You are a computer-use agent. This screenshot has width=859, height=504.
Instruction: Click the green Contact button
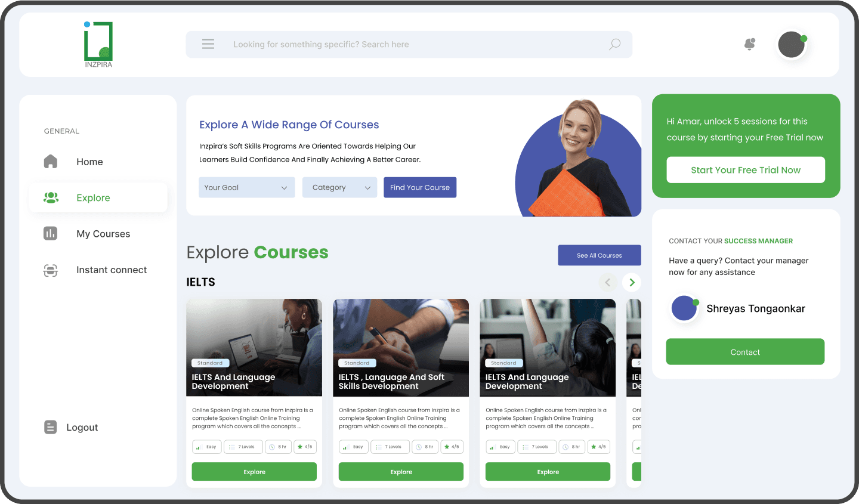(x=745, y=352)
